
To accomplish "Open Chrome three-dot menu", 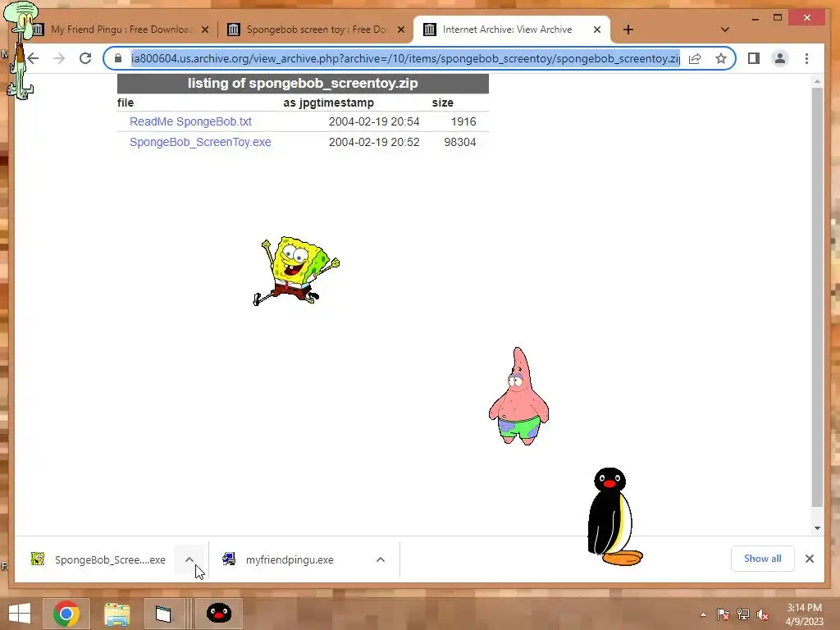I will 807,58.
